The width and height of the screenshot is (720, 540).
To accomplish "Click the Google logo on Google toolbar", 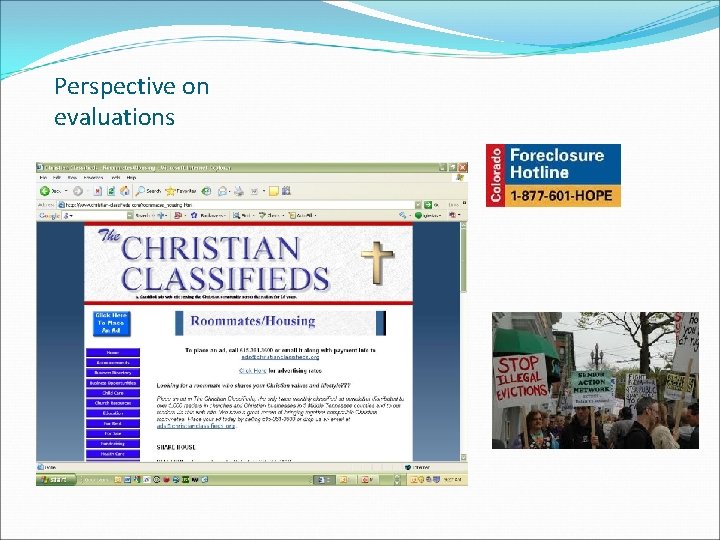I will tap(50, 215).
